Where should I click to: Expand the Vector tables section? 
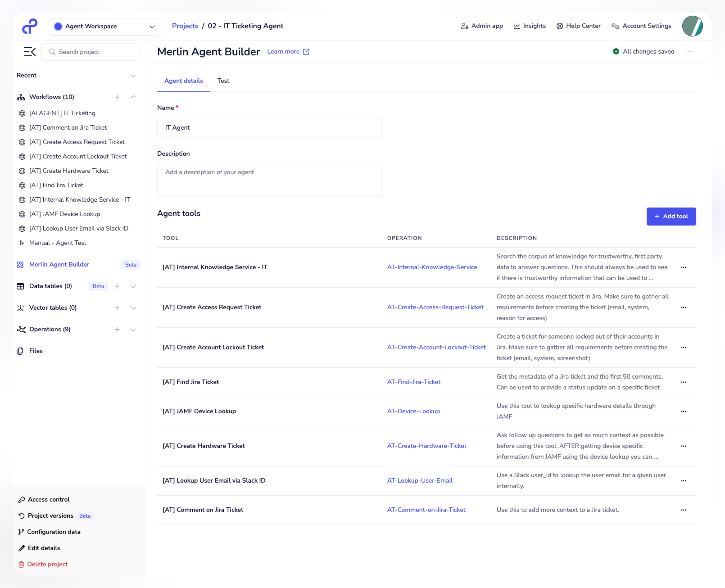pyautogui.click(x=133, y=308)
